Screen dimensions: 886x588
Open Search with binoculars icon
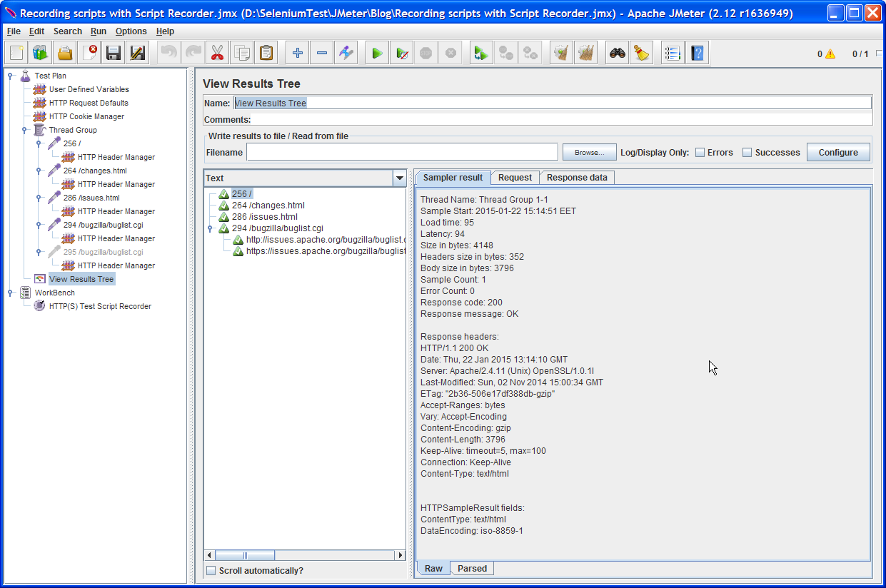pyautogui.click(x=618, y=53)
